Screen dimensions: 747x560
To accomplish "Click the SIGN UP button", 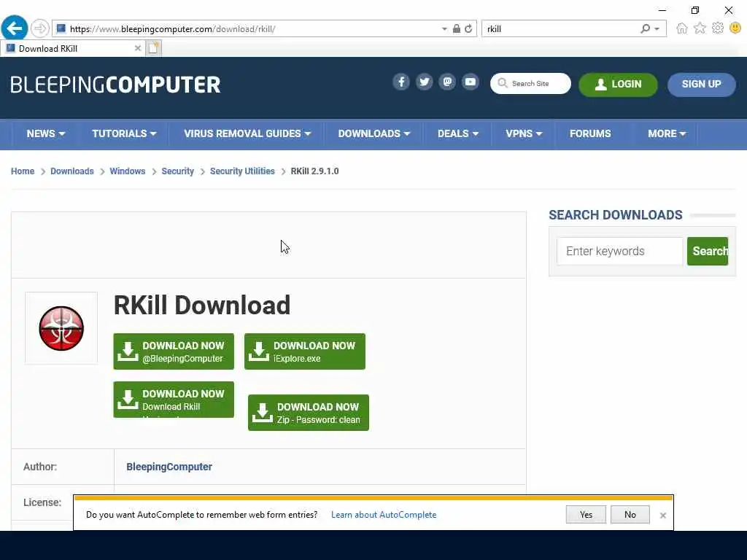I will 701,85.
